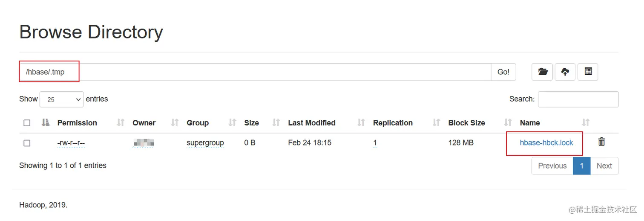Sort by Block Size column arrows
The width and height of the screenshot is (644, 221).
point(508,123)
